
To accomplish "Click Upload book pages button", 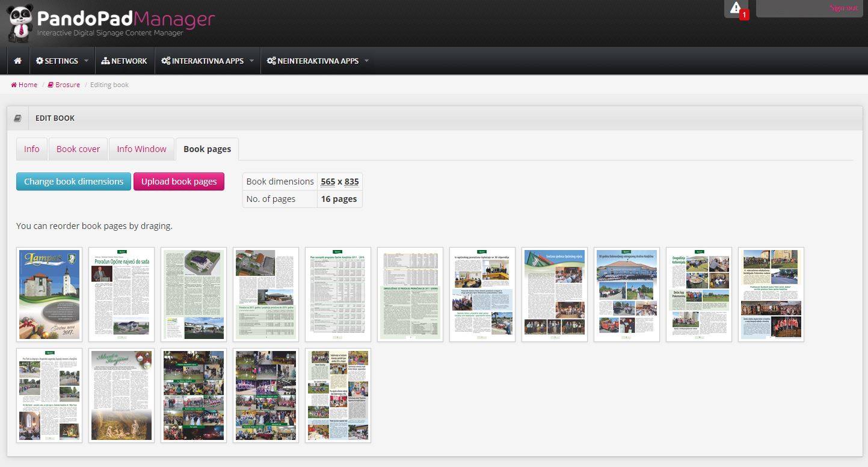I will click(x=179, y=182).
